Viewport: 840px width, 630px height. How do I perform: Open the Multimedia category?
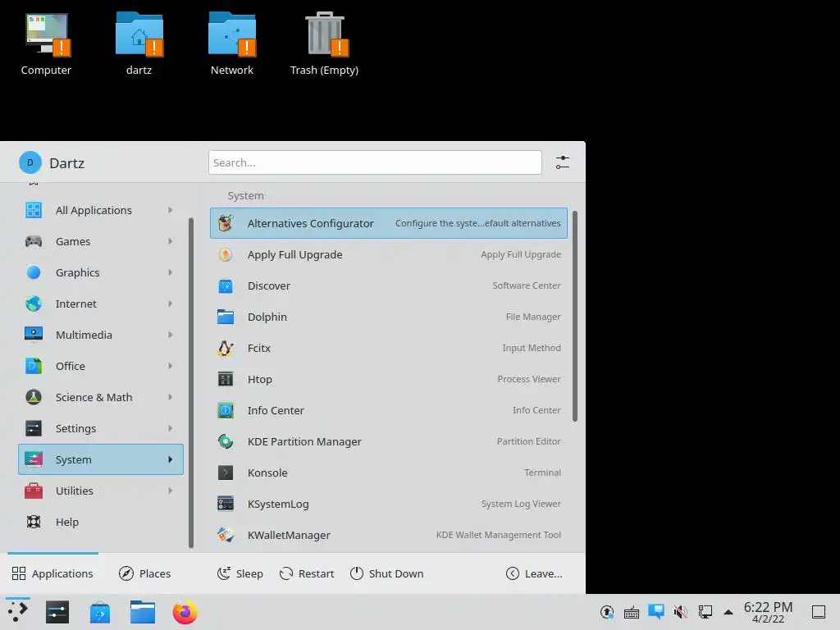pos(101,335)
